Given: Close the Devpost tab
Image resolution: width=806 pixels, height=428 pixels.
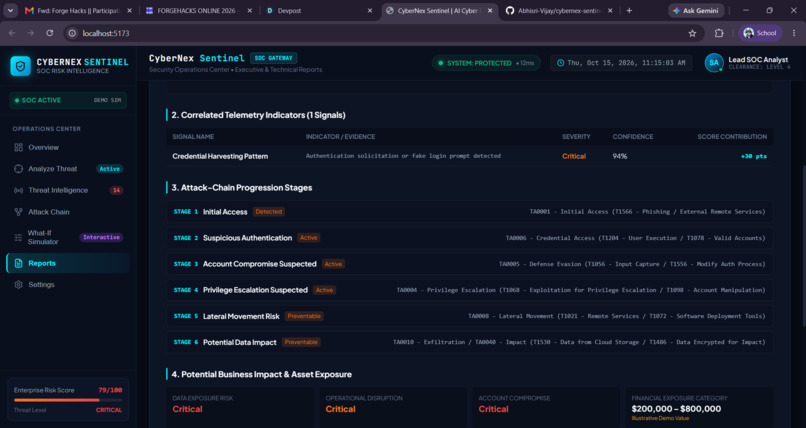Looking at the screenshot, I should [x=370, y=10].
